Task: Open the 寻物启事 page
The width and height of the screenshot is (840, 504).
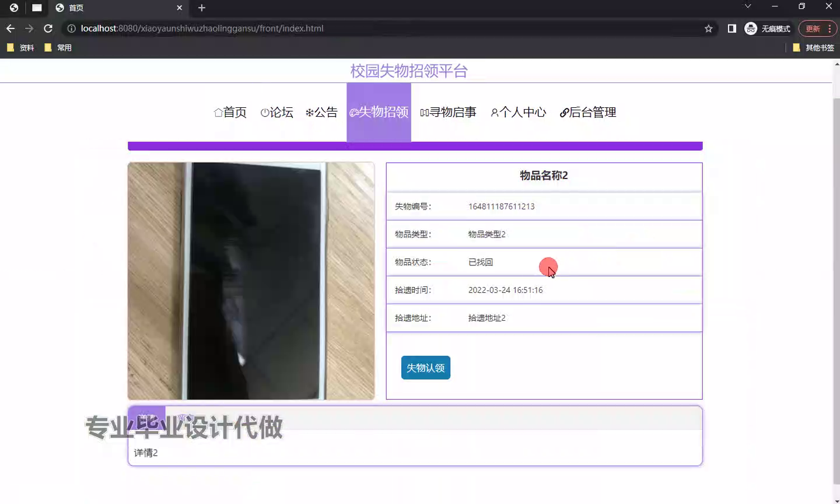Action: [448, 112]
